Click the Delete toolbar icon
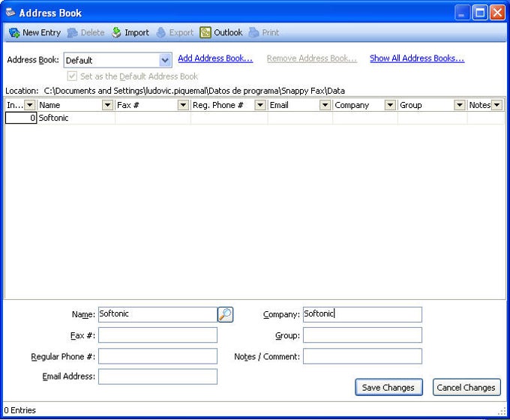The width and height of the screenshot is (510, 420). point(72,32)
